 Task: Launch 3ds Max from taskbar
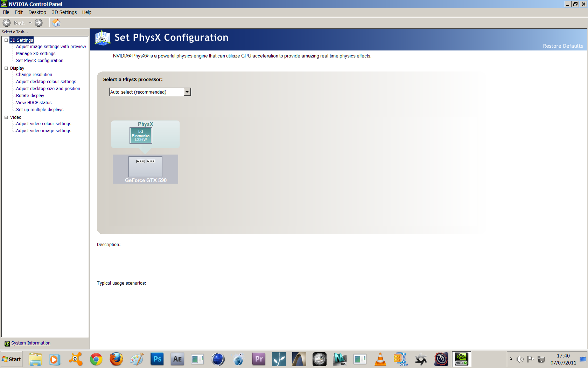point(340,359)
